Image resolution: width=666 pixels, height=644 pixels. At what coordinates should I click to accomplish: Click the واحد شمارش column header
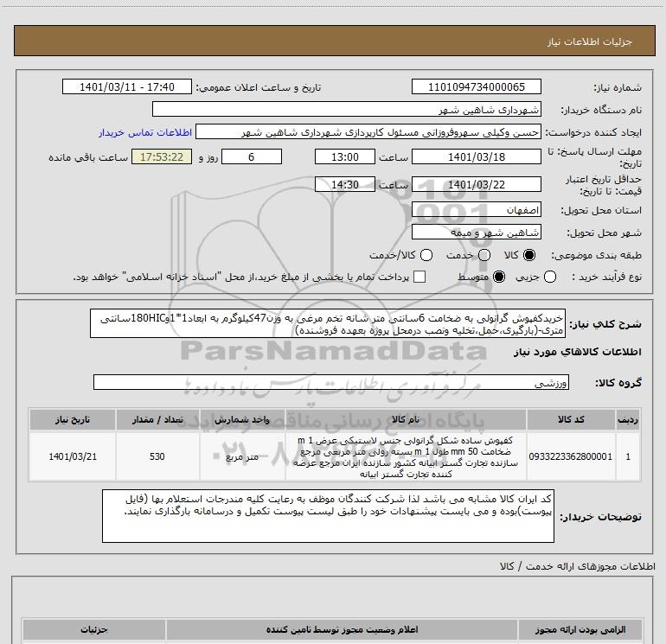pos(242,419)
